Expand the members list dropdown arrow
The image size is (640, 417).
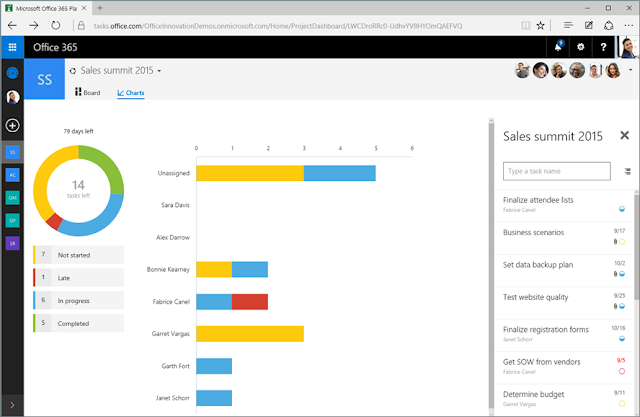(x=631, y=70)
